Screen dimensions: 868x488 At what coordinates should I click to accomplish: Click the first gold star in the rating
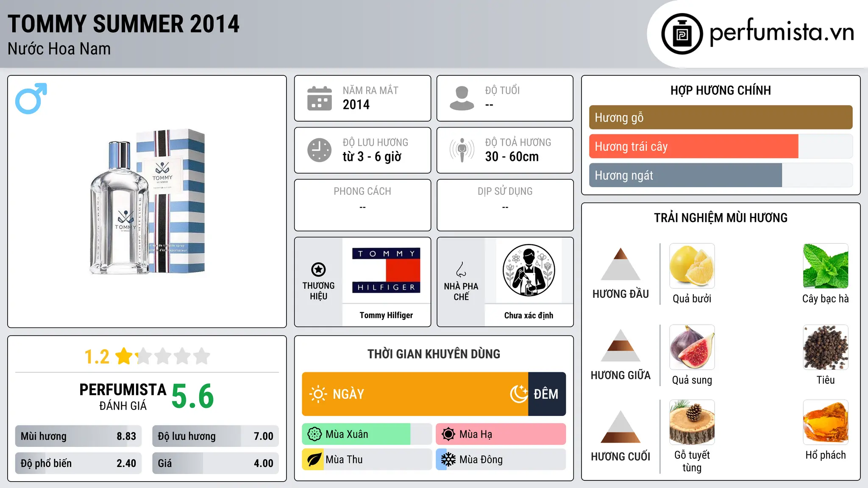point(124,356)
